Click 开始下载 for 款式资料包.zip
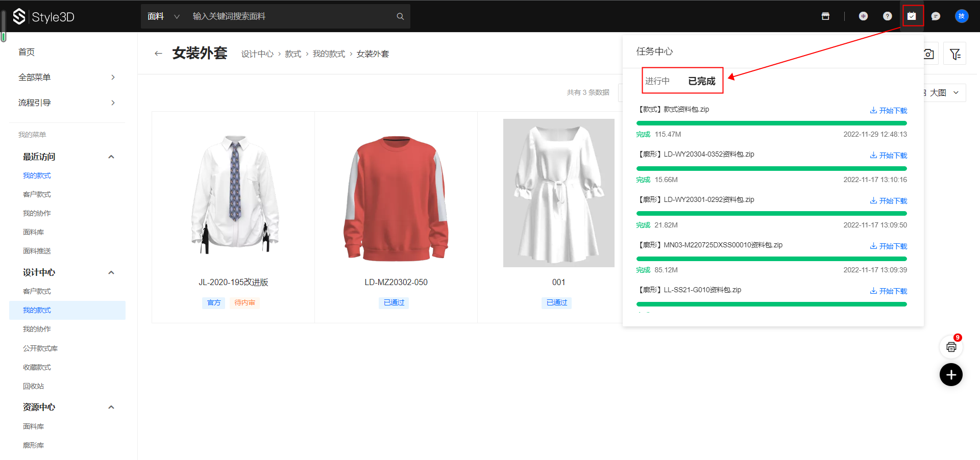The width and height of the screenshot is (980, 460). (889, 111)
